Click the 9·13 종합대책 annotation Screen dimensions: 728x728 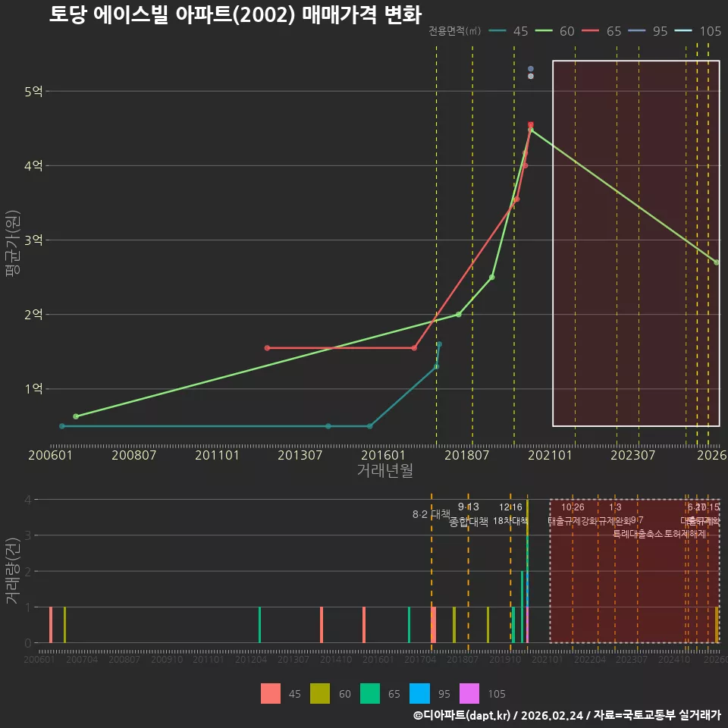coord(469,514)
